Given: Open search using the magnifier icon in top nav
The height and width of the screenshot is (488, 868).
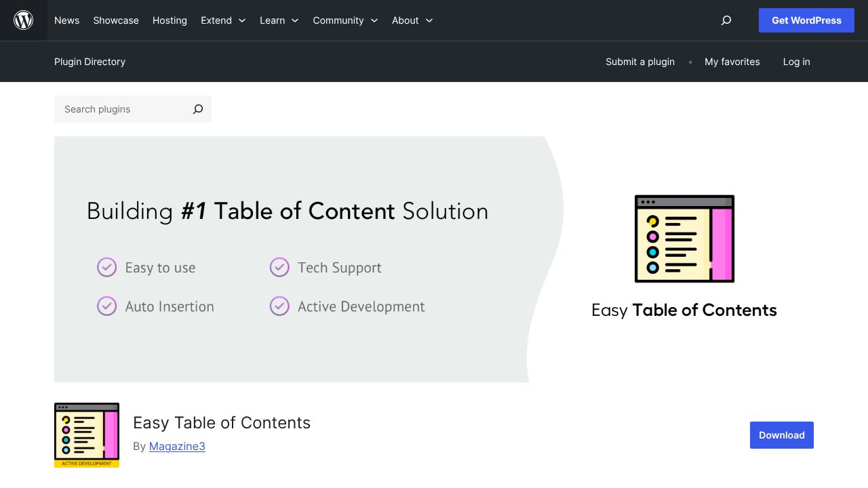Looking at the screenshot, I should pyautogui.click(x=726, y=21).
